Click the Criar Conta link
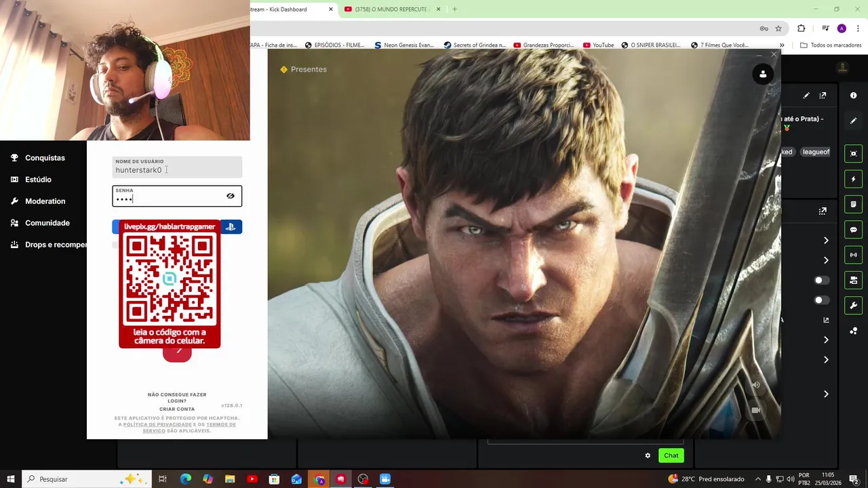 click(x=177, y=409)
